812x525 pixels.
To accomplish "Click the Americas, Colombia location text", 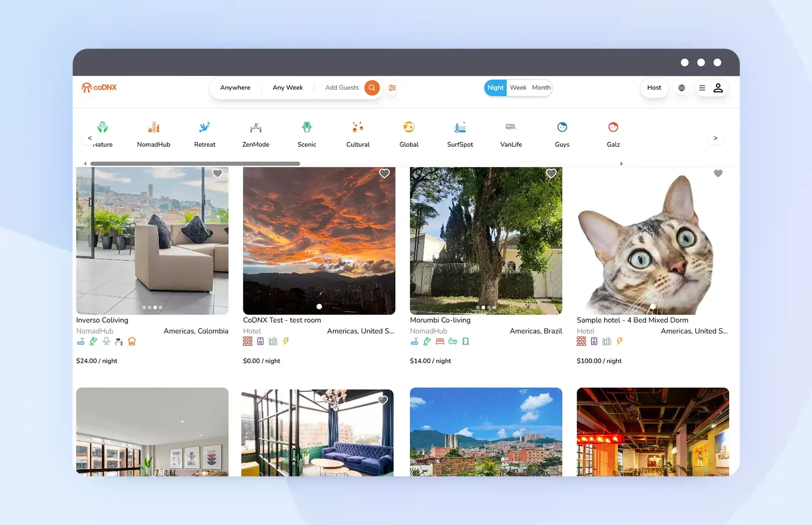I will [196, 331].
